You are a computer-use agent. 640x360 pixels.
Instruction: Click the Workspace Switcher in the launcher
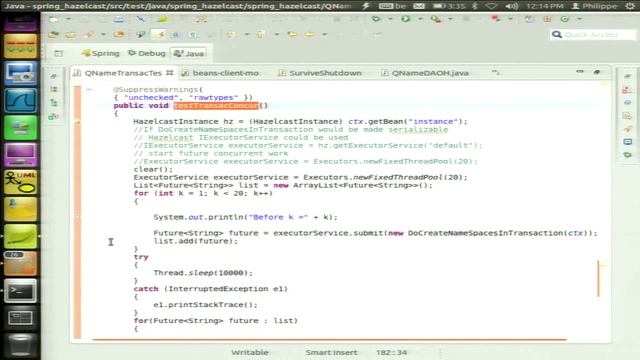pos(20,318)
